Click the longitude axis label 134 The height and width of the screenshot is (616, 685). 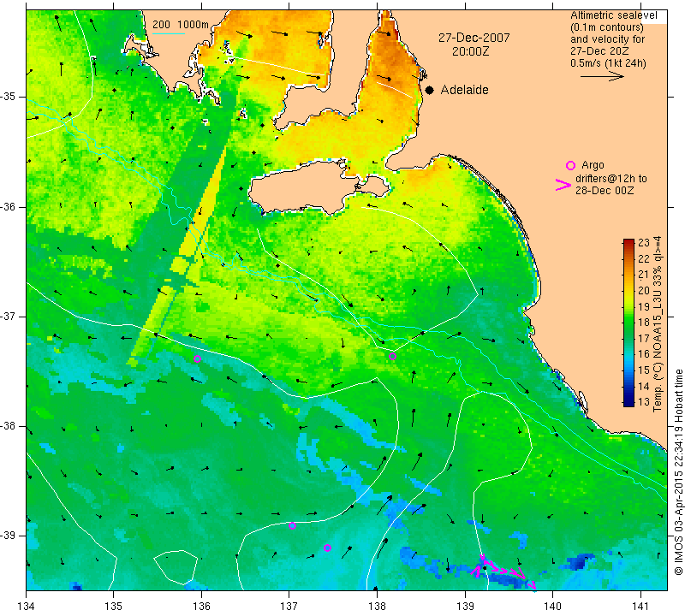(27, 606)
